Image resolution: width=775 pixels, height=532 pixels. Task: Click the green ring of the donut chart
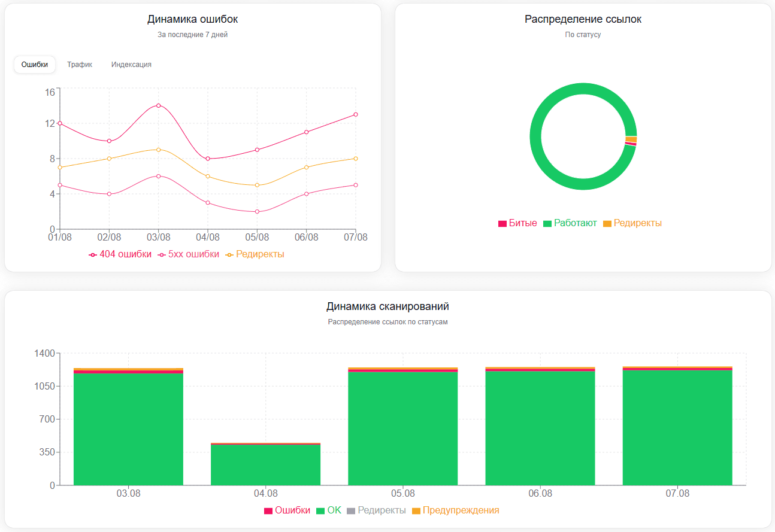(535, 137)
